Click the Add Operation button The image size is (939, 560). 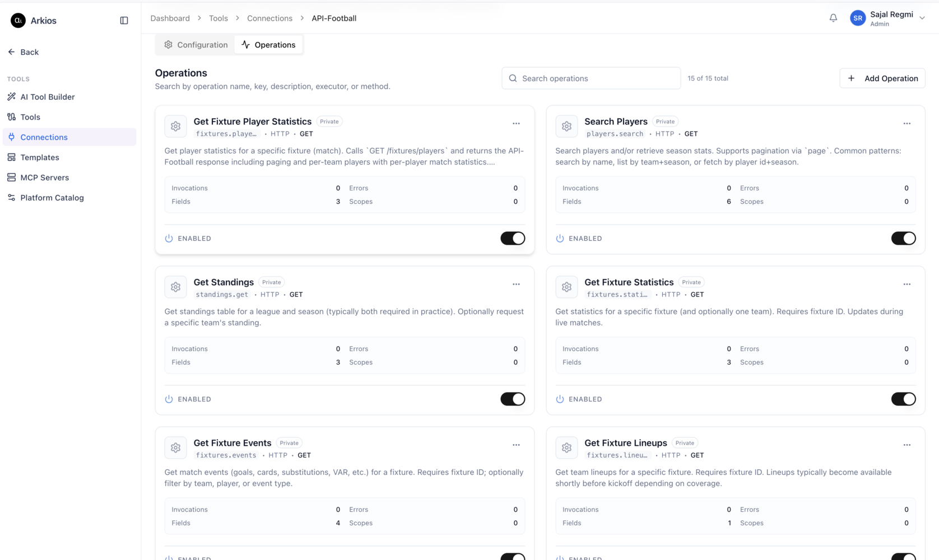coord(882,78)
